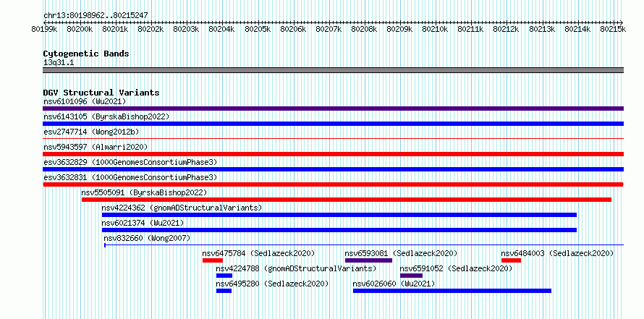The height and width of the screenshot is (319, 644).
Task: Click the nsv6101096 (Wu2021) variant label
Action: tap(85, 101)
